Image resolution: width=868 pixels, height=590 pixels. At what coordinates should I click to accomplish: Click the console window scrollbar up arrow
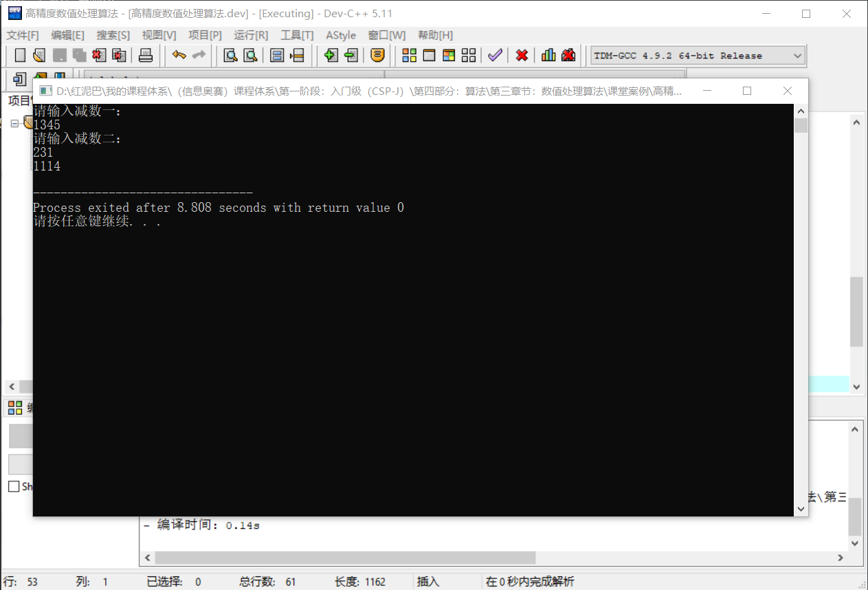point(801,111)
